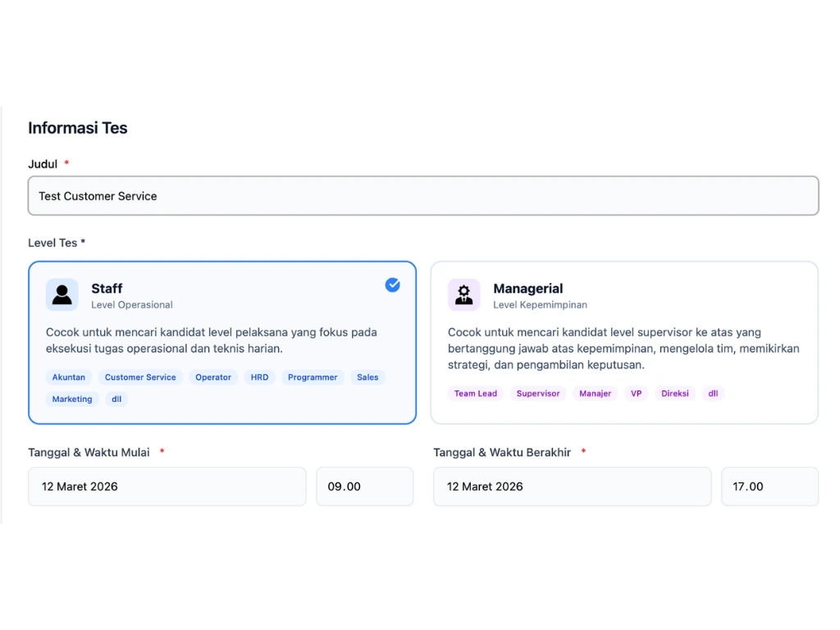This screenshot has height=630, width=840.
Task: Click the Direksi tag
Action: tap(675, 394)
